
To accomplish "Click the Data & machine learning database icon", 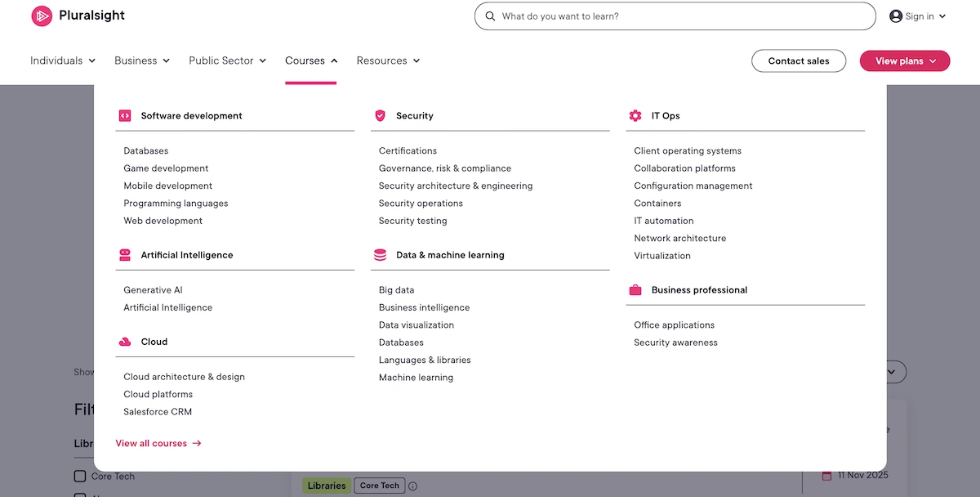I will pos(381,254).
